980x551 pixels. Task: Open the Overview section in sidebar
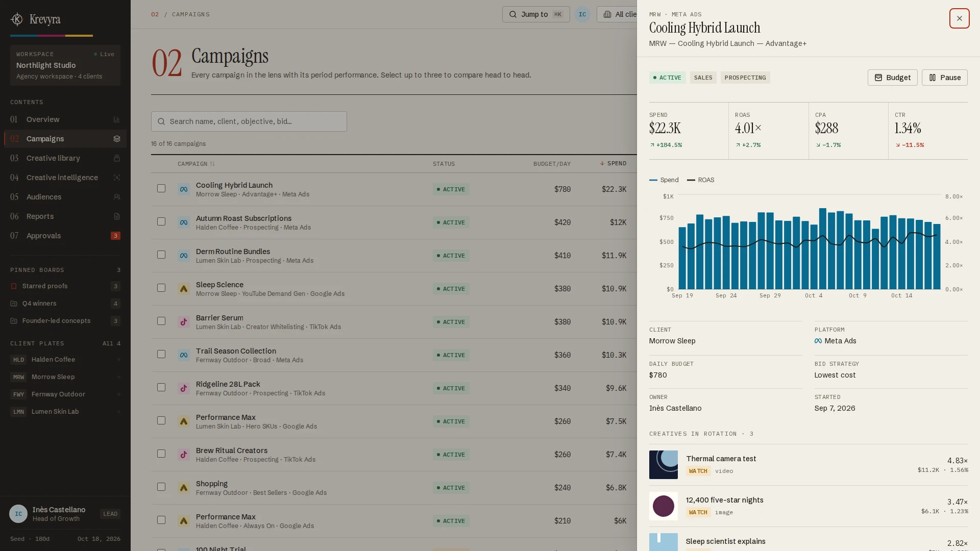pyautogui.click(x=65, y=119)
